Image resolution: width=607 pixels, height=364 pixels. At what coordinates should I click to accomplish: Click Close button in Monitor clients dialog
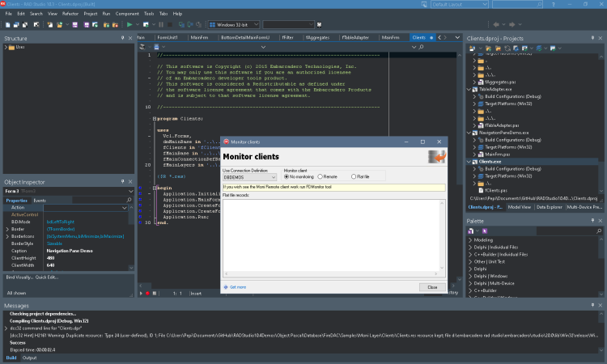click(x=432, y=287)
